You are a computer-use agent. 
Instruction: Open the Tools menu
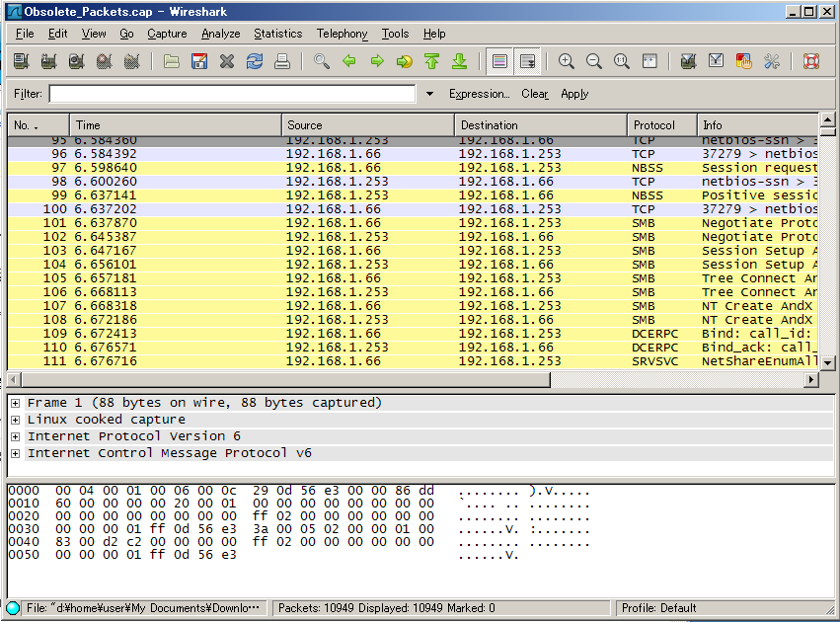click(x=396, y=34)
